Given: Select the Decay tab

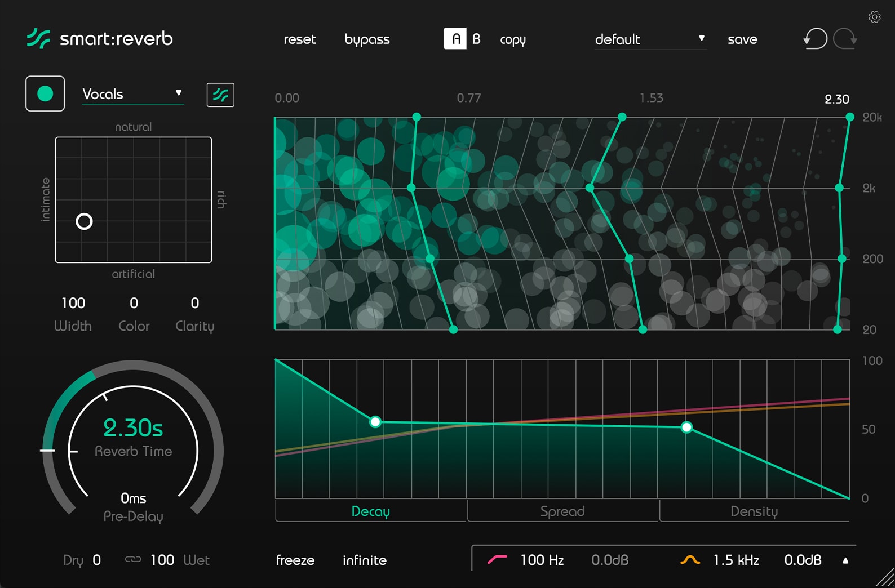Looking at the screenshot, I should pos(371,511).
